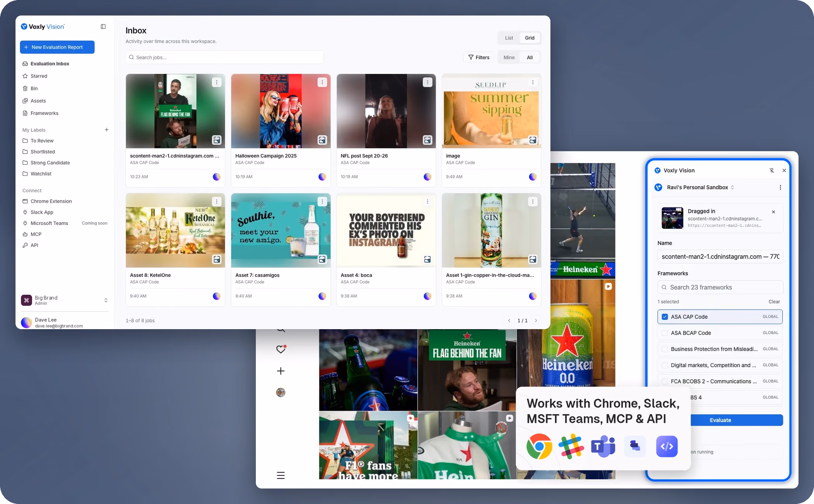
Task: Open Chrome Extension under Connect
Action: pyautogui.click(x=51, y=201)
